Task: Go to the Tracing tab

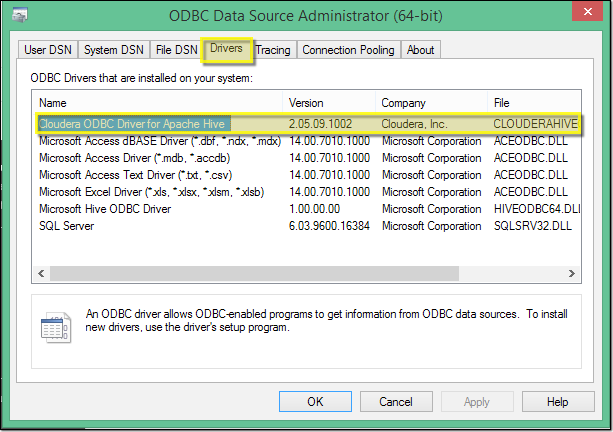Action: [273, 50]
